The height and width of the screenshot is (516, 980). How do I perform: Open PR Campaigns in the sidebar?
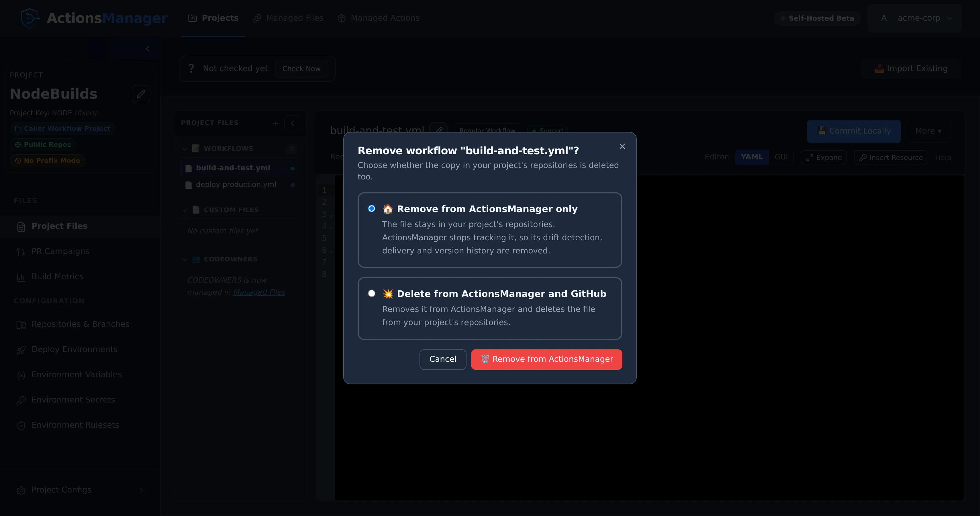[x=80, y=251]
